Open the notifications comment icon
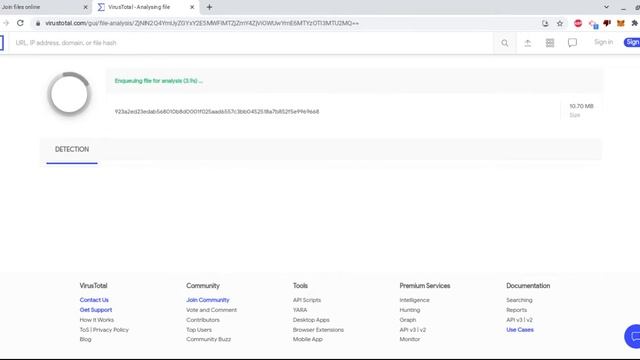This screenshot has height=360, width=640. [572, 43]
